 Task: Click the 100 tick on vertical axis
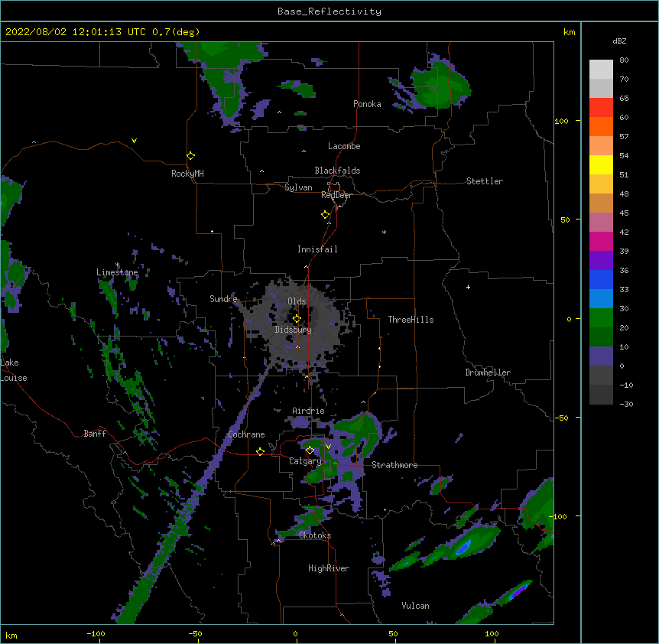(561, 122)
